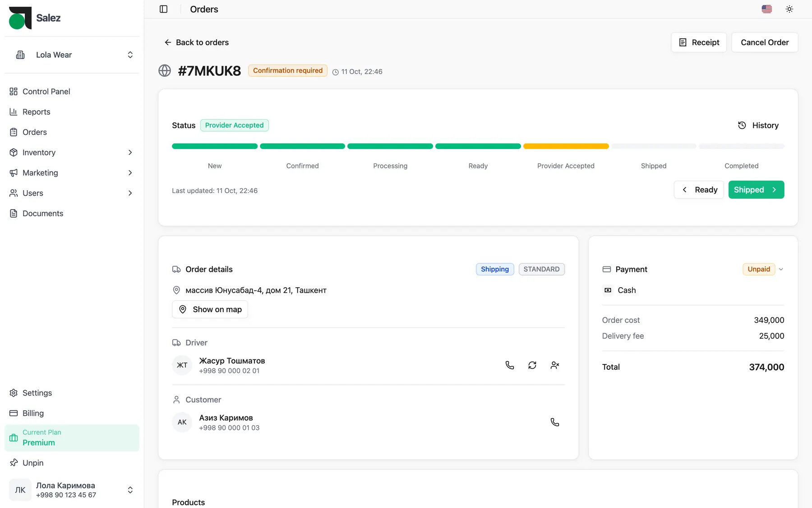Open Reports in sidebar

pos(72,112)
